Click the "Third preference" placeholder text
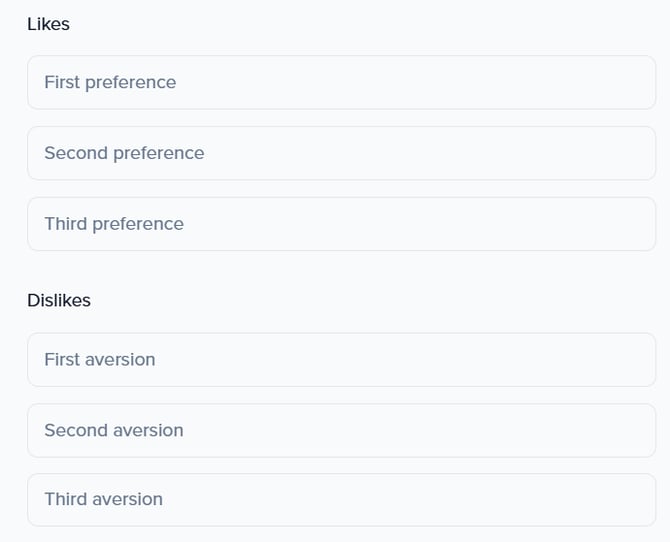The width and height of the screenshot is (670, 542). [114, 224]
